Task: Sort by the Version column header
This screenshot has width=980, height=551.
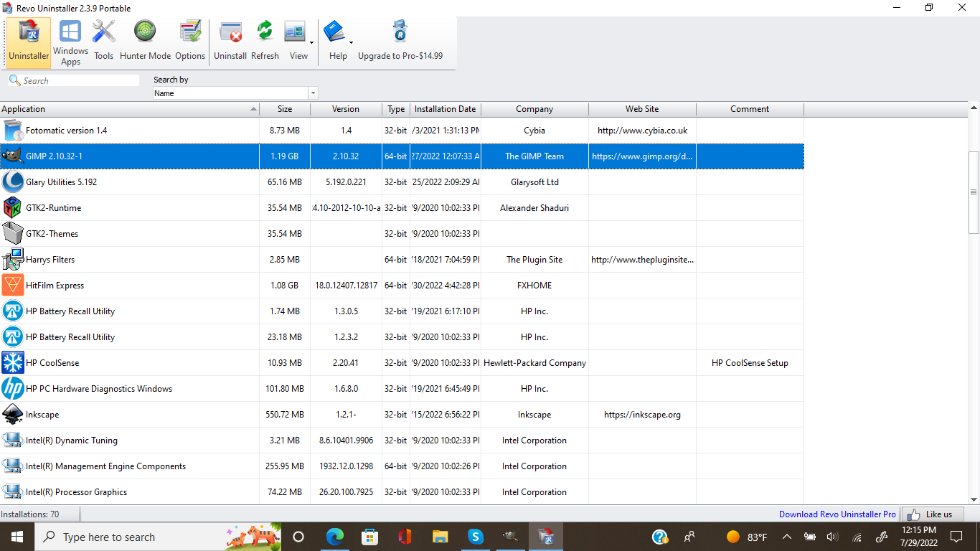Action: click(x=346, y=109)
